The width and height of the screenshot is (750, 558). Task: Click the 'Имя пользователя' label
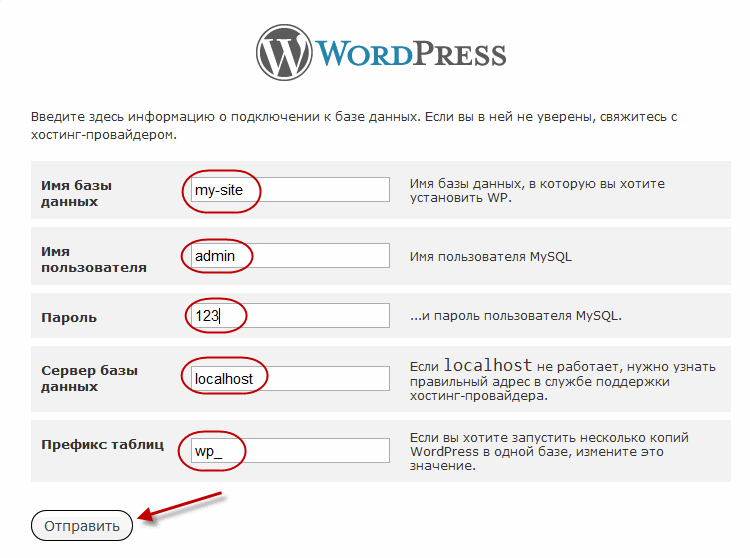(x=94, y=259)
